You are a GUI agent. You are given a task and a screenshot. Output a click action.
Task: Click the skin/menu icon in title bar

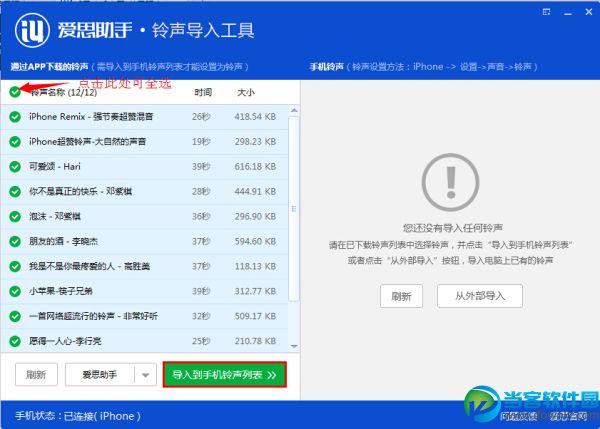coord(546,12)
